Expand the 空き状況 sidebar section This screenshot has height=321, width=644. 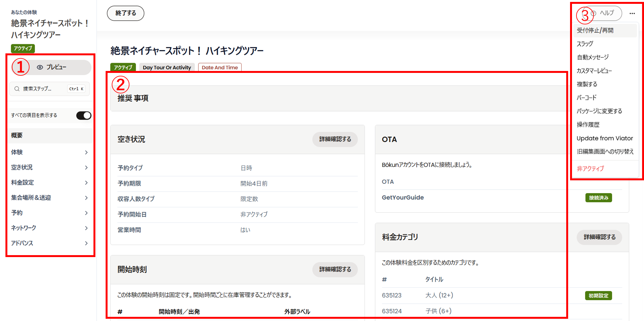(50, 168)
